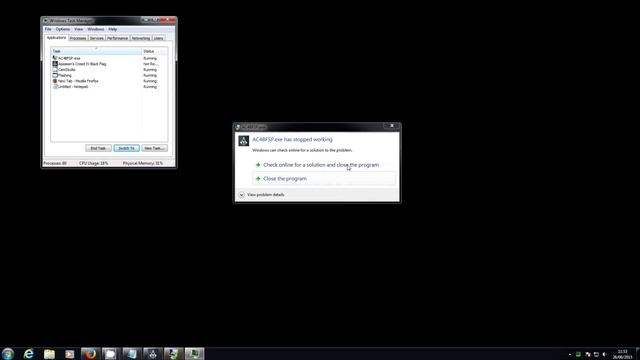
Task: Sort by the Task column header
Action: [x=96, y=51]
